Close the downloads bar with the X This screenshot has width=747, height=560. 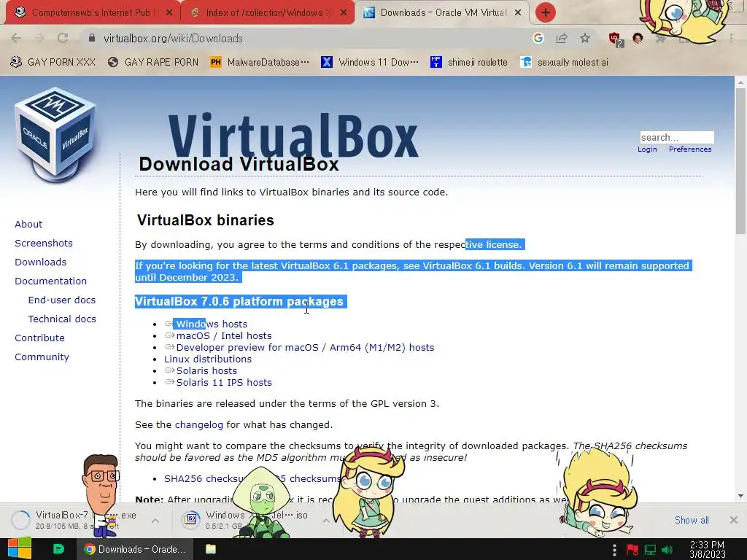point(734,519)
